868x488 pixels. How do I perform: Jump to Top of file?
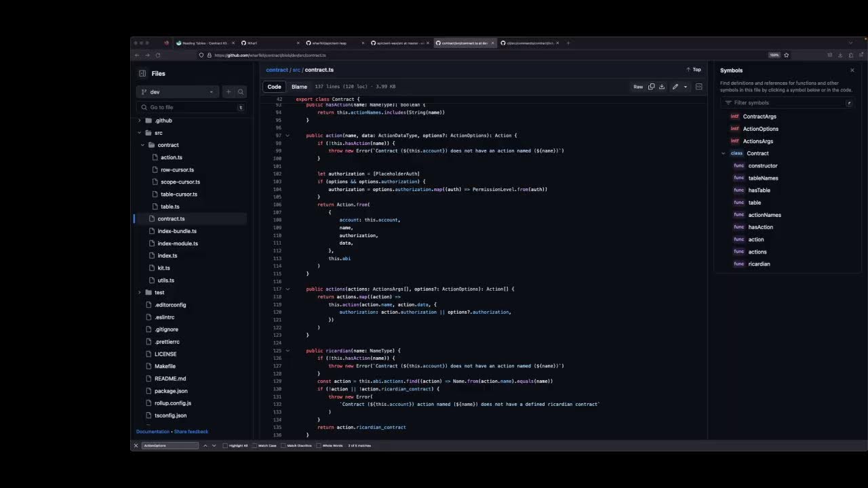coord(694,70)
